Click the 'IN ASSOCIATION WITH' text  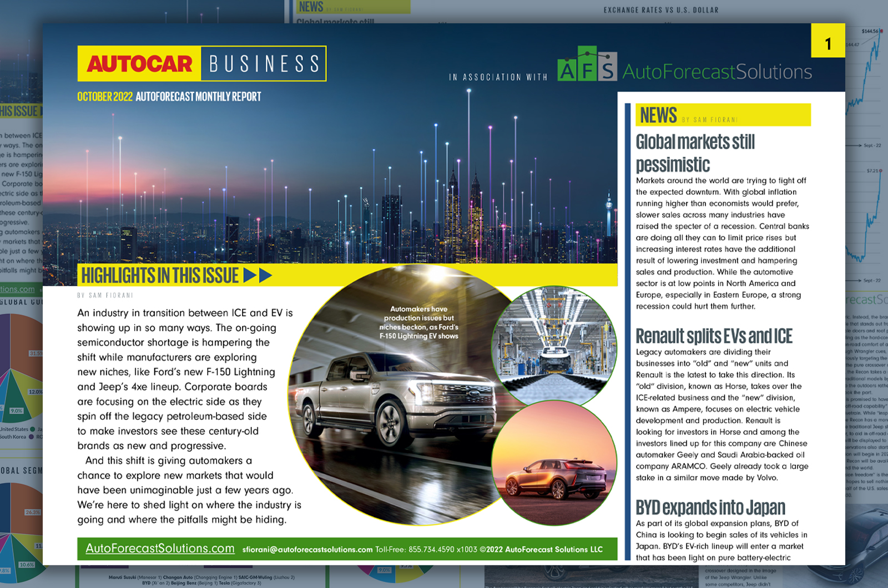[x=498, y=77]
